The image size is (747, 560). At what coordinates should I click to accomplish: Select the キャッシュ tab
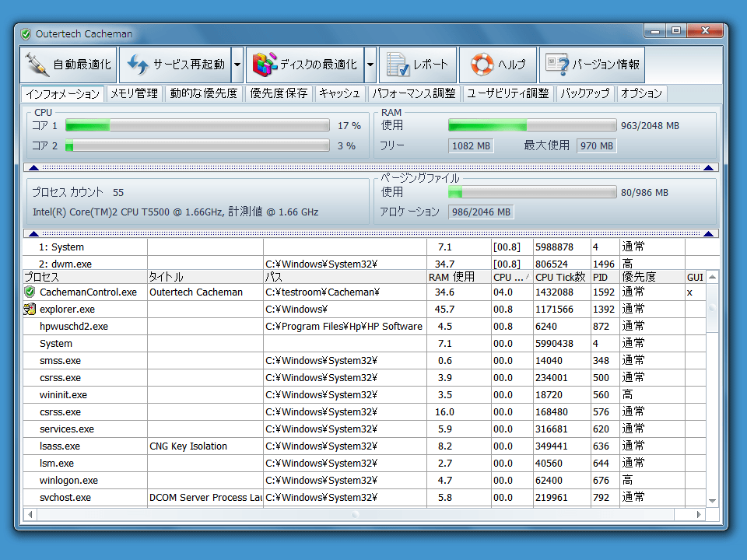[339, 93]
